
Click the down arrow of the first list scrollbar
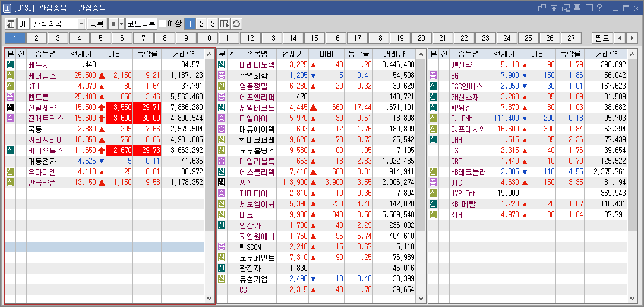pyautogui.click(x=209, y=299)
